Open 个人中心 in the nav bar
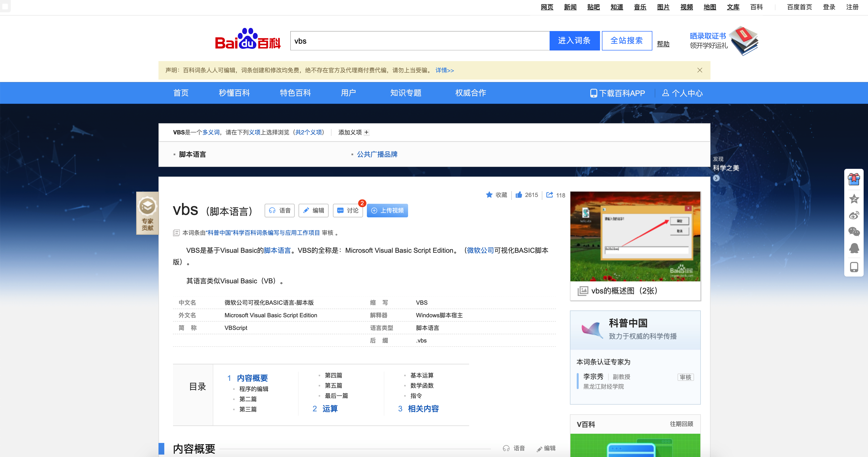 [x=682, y=93]
